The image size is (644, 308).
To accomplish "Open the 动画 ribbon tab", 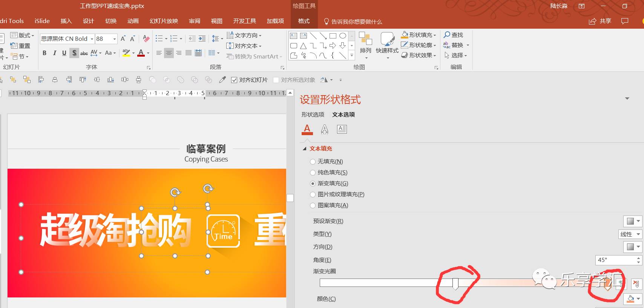I will pyautogui.click(x=133, y=21).
